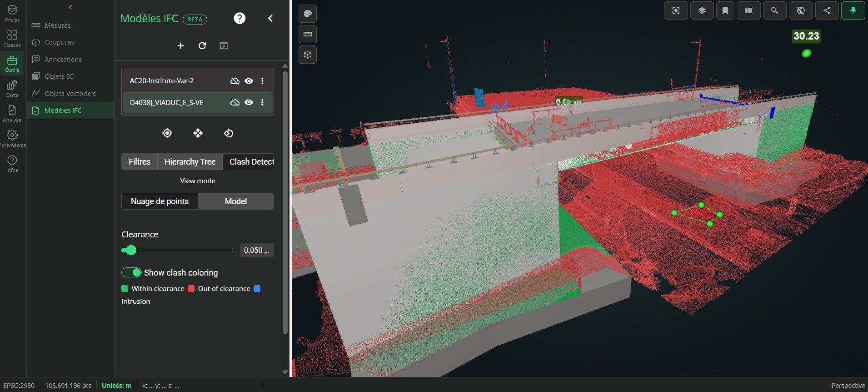Viewport: 868px width, 392px height.
Task: Open the Projet section in sidebar
Action: coord(12,14)
